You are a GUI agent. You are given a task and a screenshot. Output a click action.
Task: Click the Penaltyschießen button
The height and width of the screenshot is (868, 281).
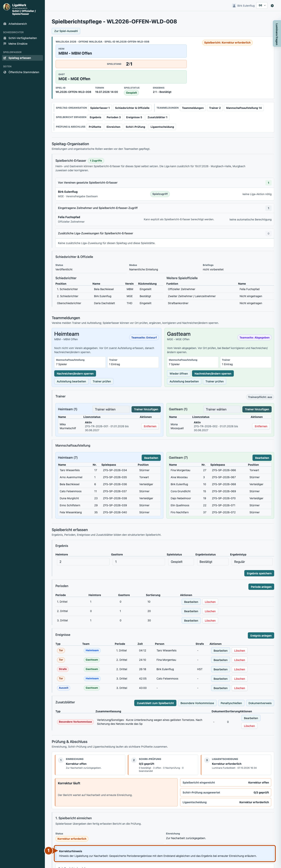pos(231,703)
